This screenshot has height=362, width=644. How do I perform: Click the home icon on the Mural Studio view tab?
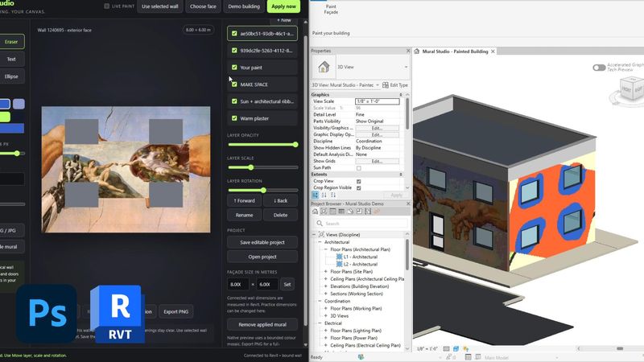coord(417,51)
